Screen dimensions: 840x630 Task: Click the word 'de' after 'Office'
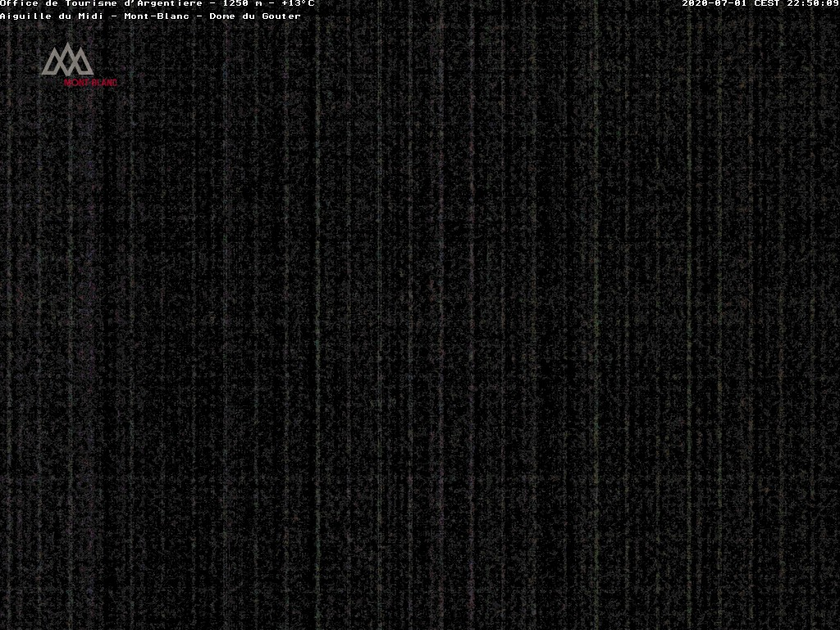[x=52, y=3]
